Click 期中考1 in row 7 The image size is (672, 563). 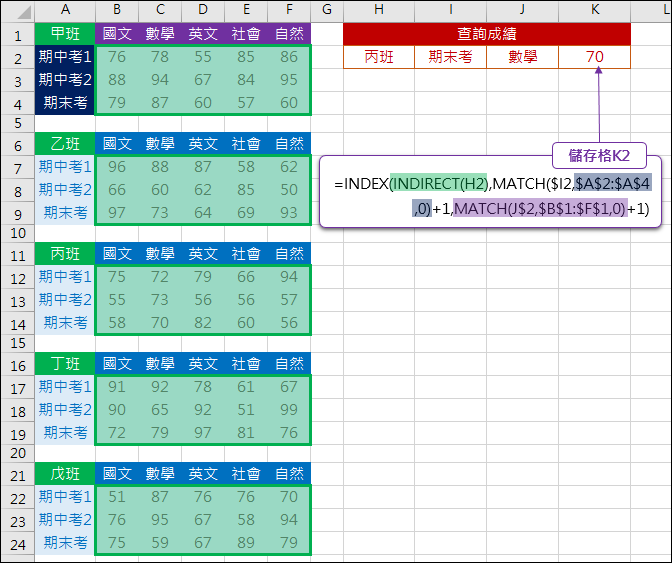tap(65, 167)
